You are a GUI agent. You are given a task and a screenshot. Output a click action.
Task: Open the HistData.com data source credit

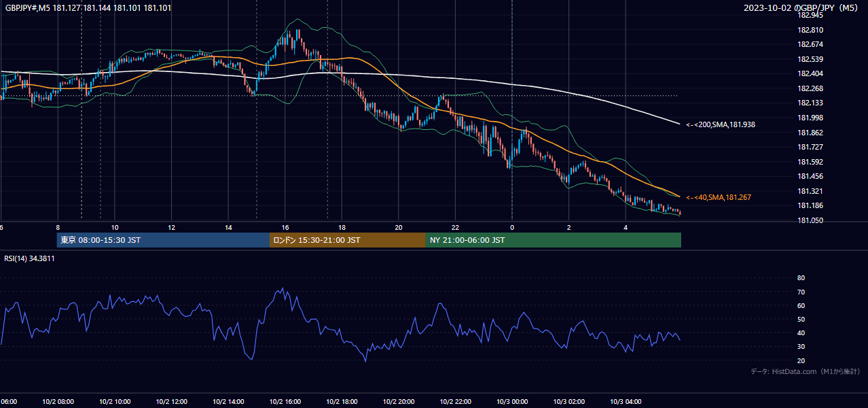[806, 371]
